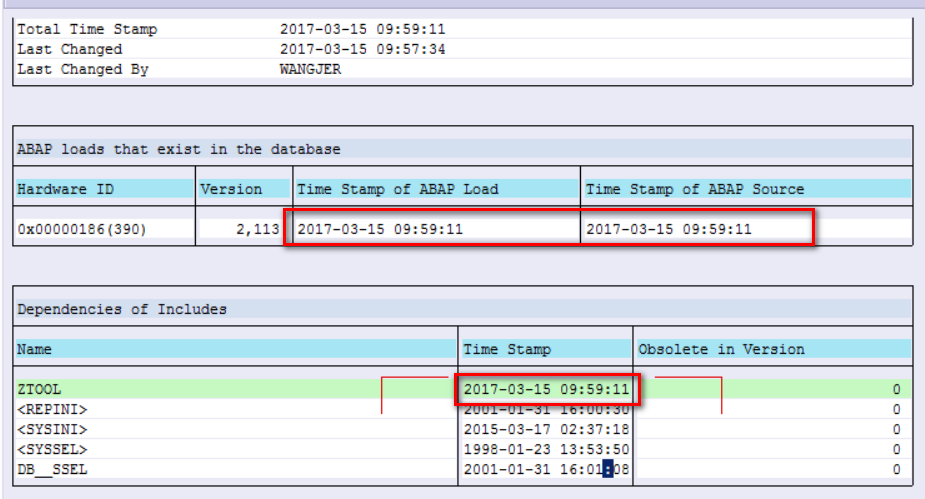Click the <SYSSEL> obsolete value 0

coord(896,449)
